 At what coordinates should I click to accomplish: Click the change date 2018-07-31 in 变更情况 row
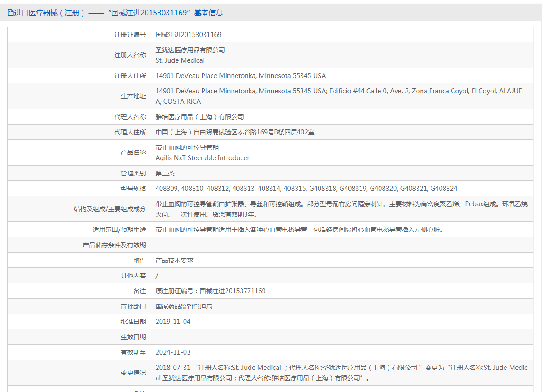[173, 368]
